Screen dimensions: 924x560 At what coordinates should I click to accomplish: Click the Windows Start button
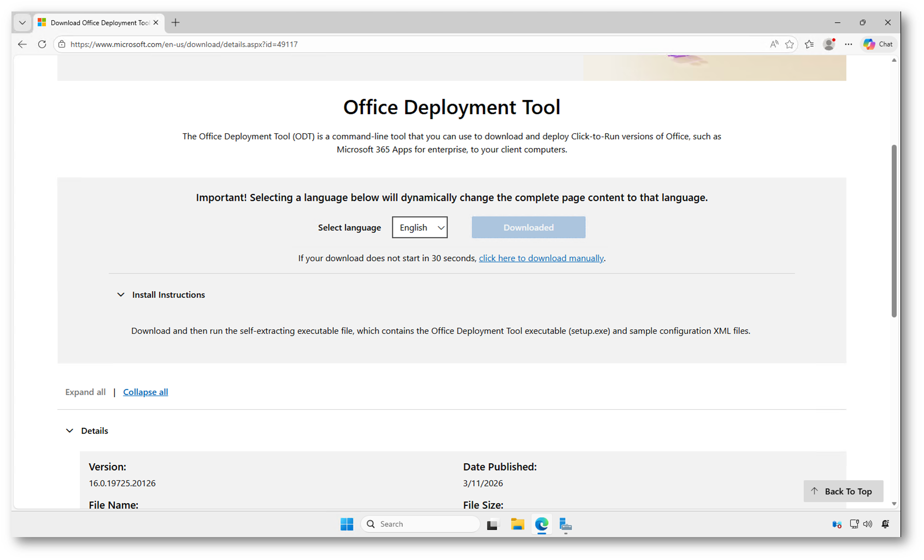point(346,524)
